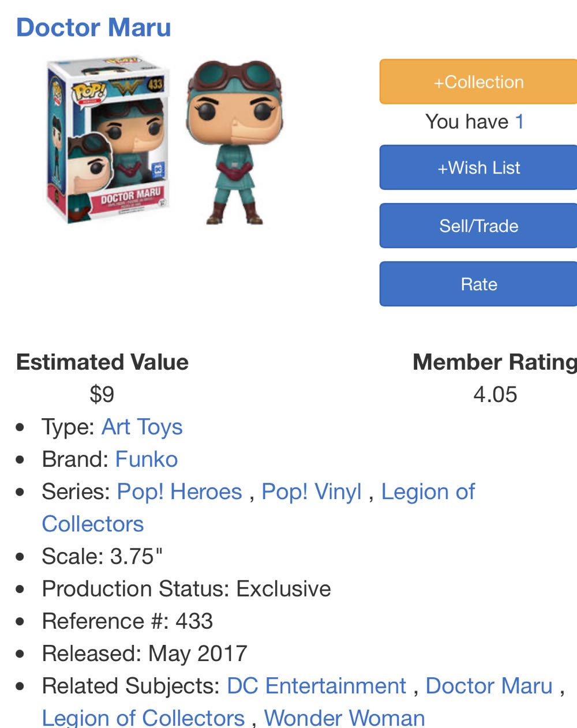
Task: View the boxed Doctor Maru product photo
Action: 106,141
